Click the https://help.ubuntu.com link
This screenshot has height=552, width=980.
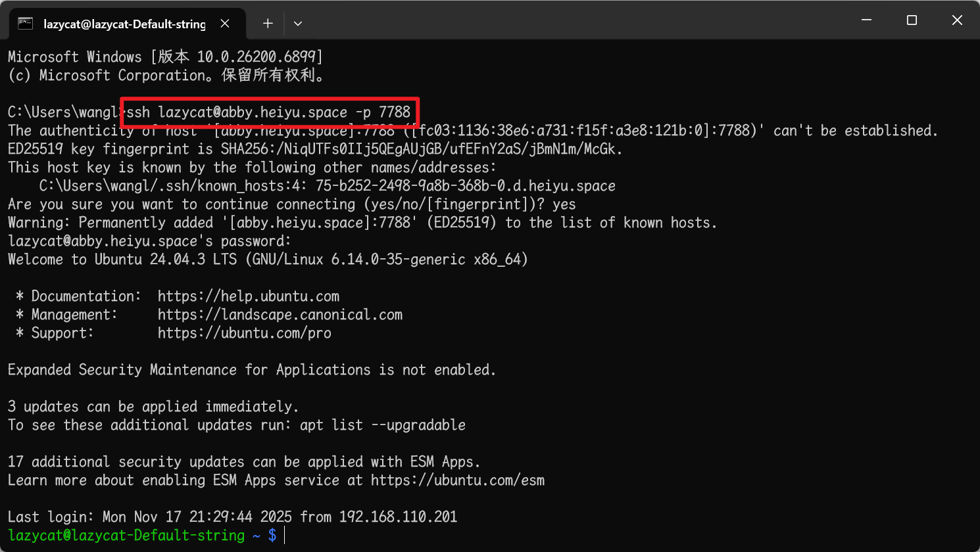[x=249, y=296]
